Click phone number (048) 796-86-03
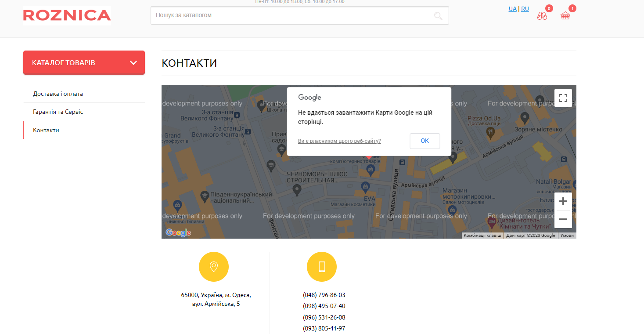Screen dimensions: 644x334 (x=324, y=295)
